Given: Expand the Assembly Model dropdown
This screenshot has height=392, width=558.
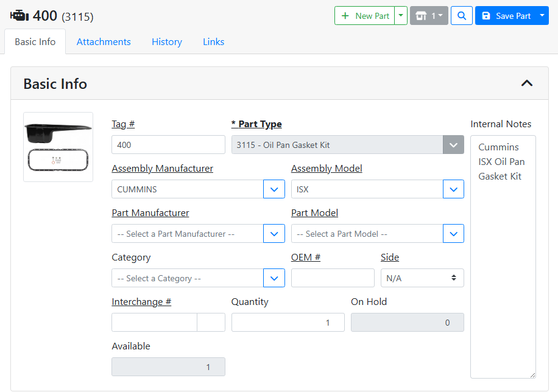Looking at the screenshot, I should pos(453,189).
